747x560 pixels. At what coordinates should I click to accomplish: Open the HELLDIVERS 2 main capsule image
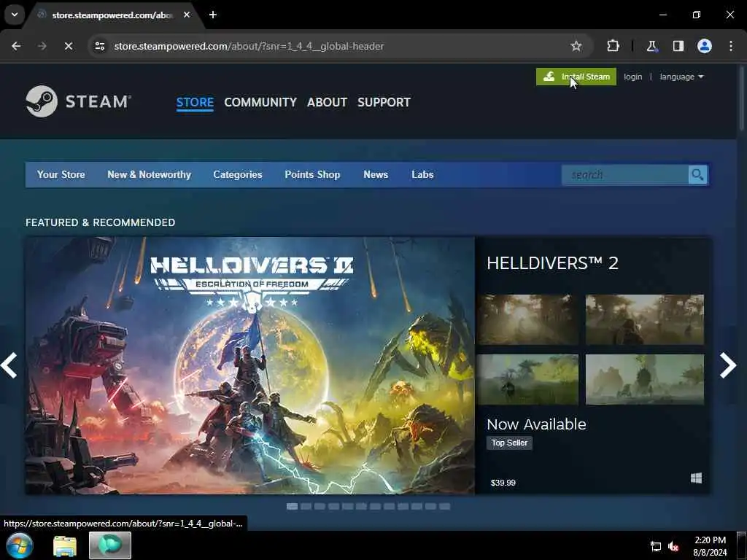tap(250, 365)
